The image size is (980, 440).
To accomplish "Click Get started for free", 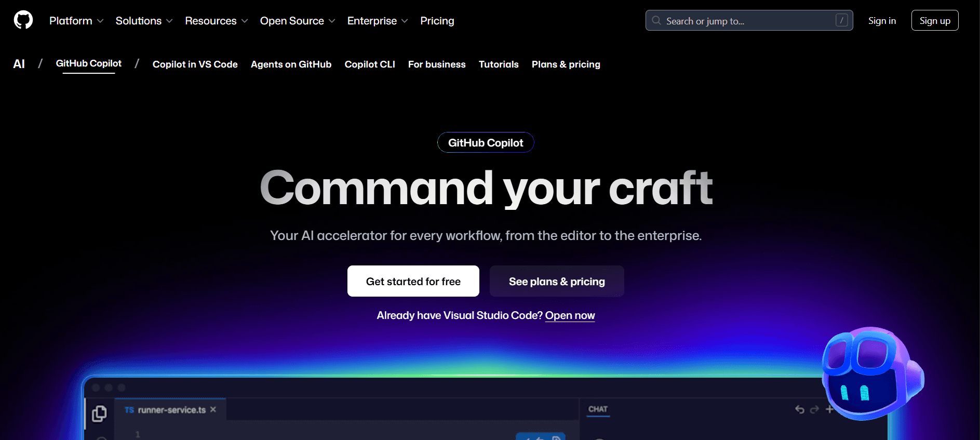I will coord(413,281).
